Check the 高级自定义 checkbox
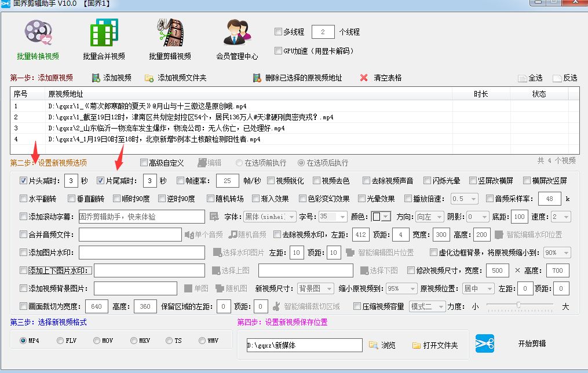Viewport: 588px width, 373px height. click(144, 162)
